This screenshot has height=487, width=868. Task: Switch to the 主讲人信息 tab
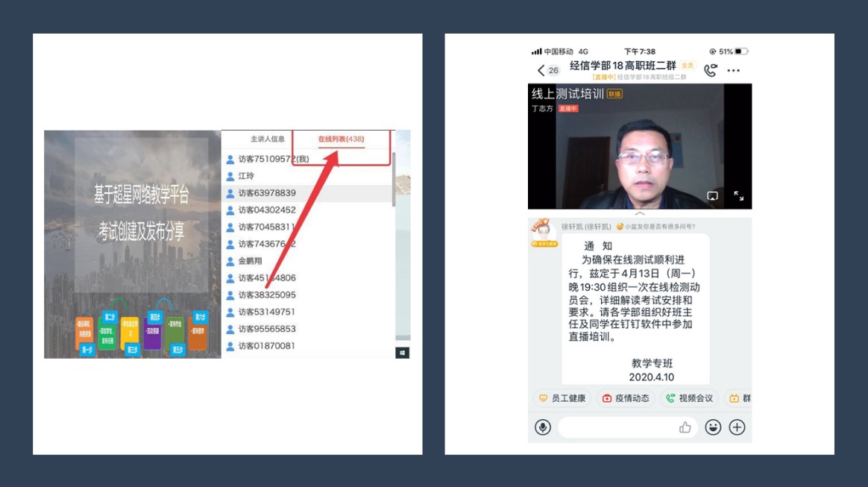(267, 139)
